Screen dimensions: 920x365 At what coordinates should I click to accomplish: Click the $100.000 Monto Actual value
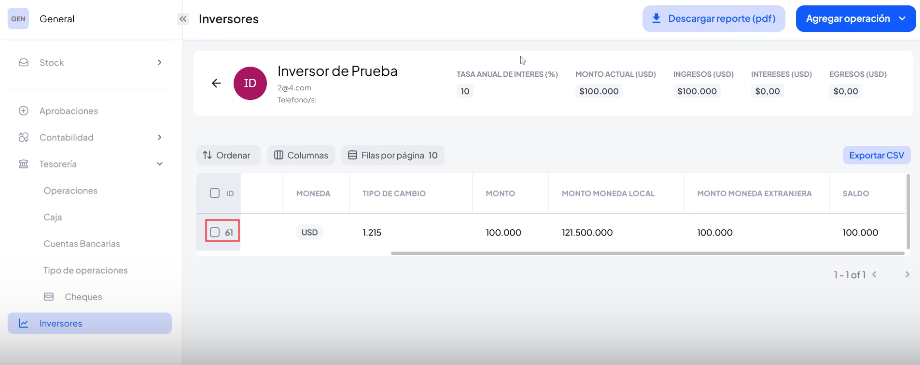[598, 91]
